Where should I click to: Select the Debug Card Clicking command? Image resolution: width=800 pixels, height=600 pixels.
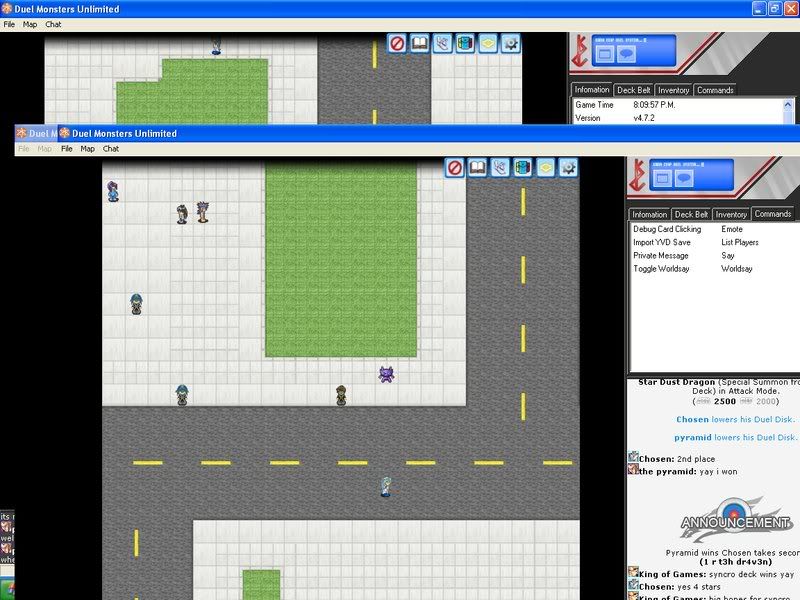tap(667, 229)
